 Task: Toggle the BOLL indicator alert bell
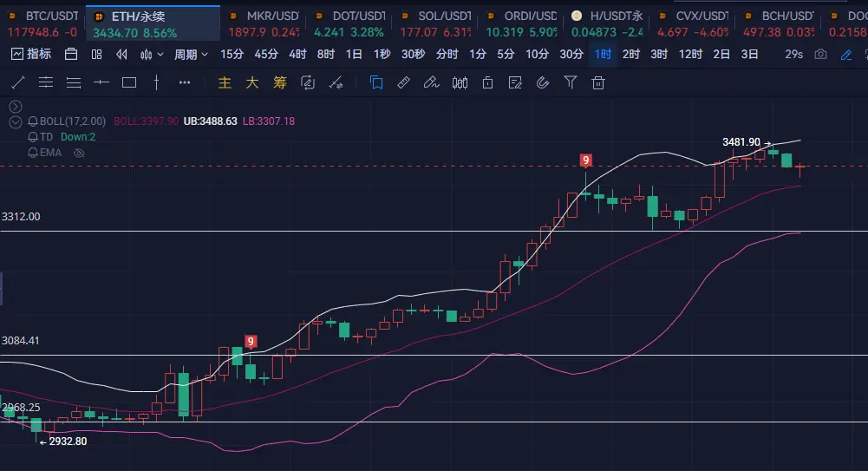tap(33, 121)
